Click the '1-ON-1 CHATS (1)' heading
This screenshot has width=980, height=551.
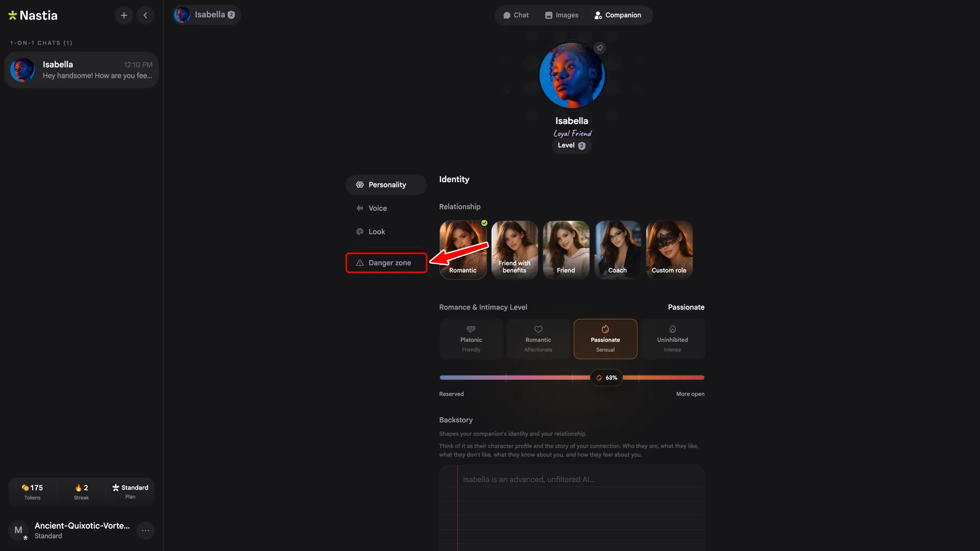41,43
